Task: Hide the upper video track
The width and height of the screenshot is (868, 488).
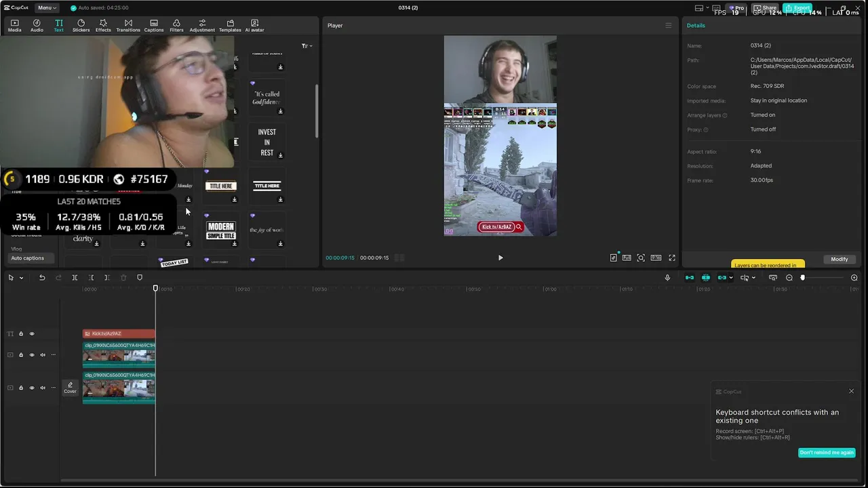Action: (x=31, y=354)
